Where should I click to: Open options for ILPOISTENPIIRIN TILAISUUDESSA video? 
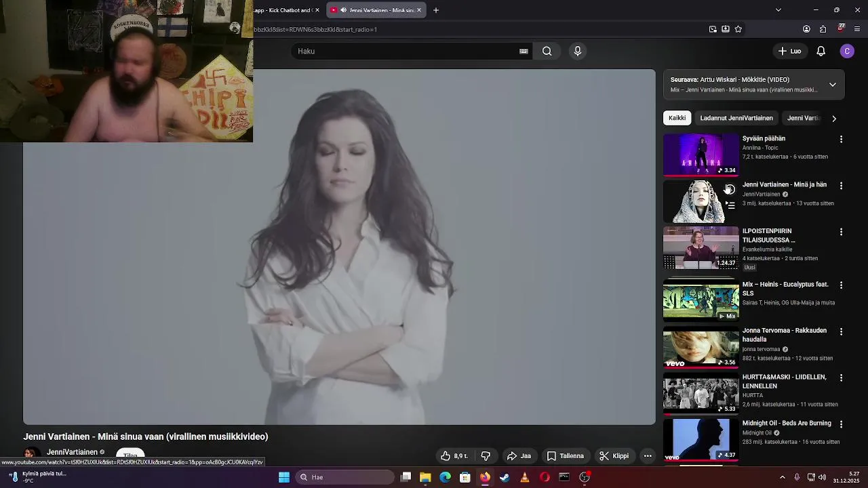click(x=841, y=232)
